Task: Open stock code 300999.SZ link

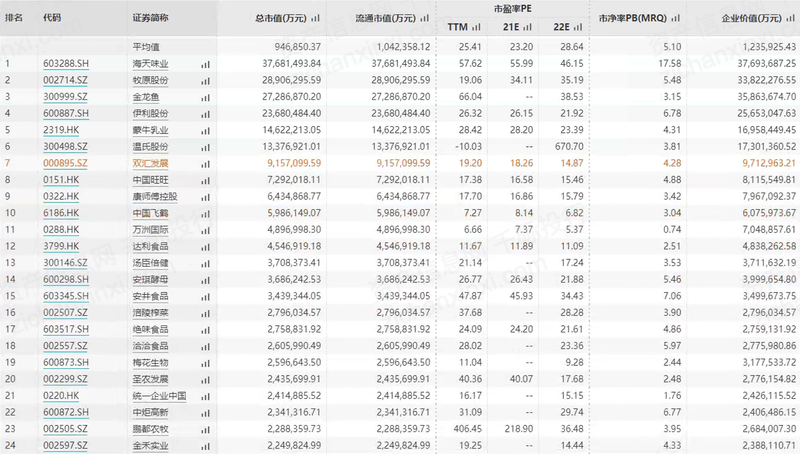Action: [65, 97]
